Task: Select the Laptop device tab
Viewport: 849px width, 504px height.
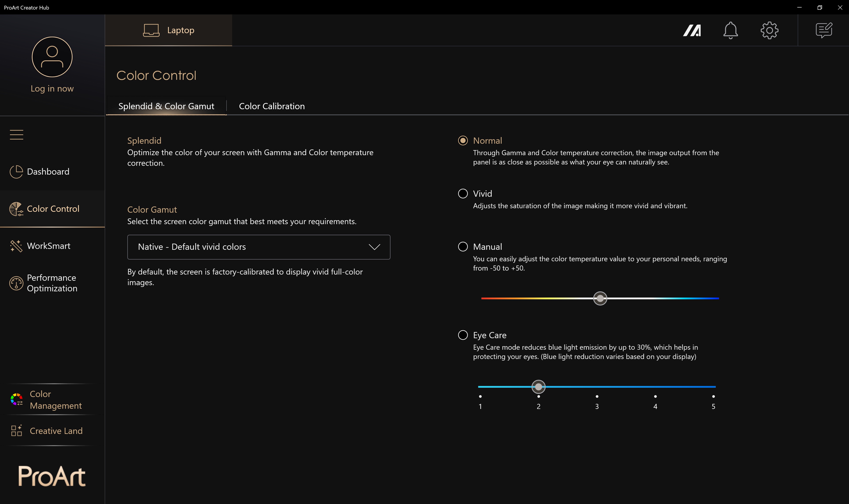Action: pyautogui.click(x=168, y=30)
